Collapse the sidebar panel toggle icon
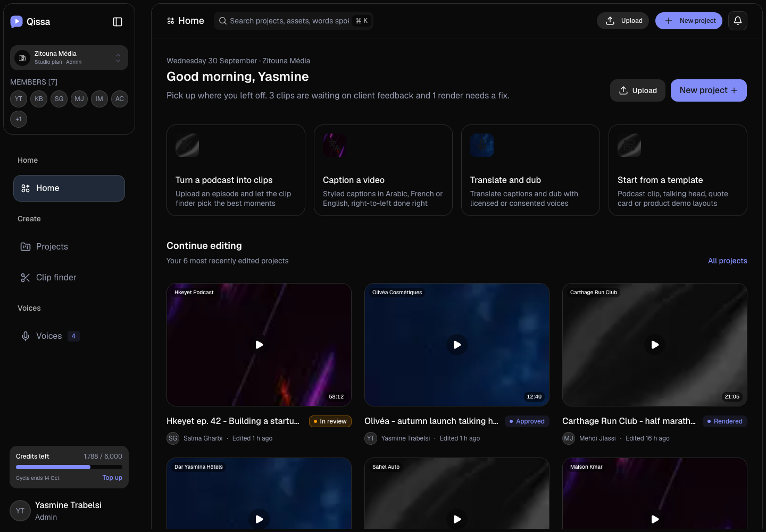This screenshot has height=532, width=766. (x=118, y=22)
